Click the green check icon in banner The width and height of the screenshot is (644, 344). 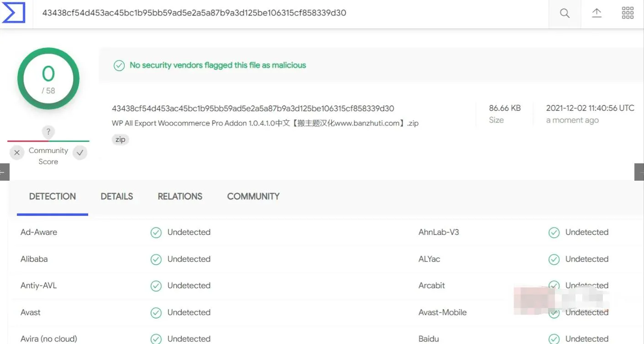coord(119,65)
